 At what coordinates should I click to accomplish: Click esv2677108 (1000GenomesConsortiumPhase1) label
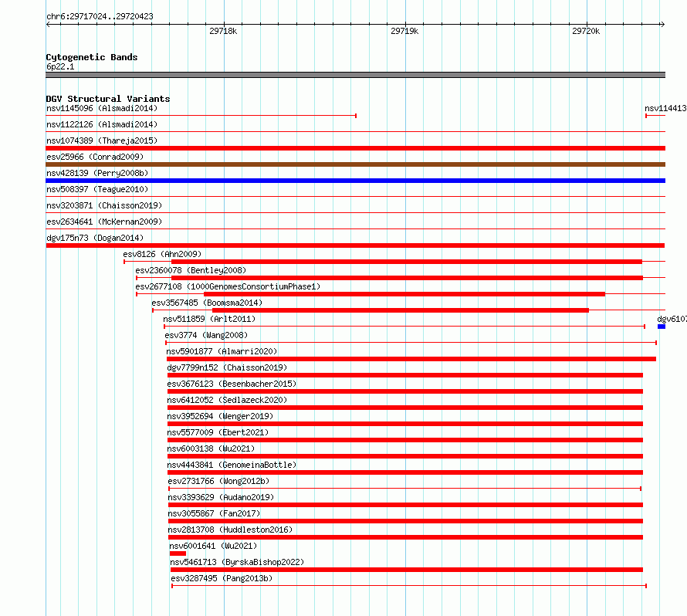coord(228,286)
